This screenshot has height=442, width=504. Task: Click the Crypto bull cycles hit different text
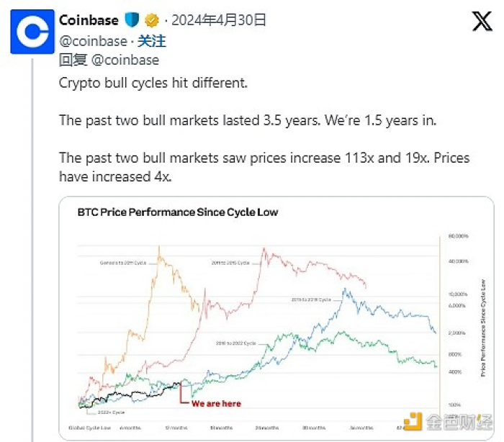tap(153, 83)
